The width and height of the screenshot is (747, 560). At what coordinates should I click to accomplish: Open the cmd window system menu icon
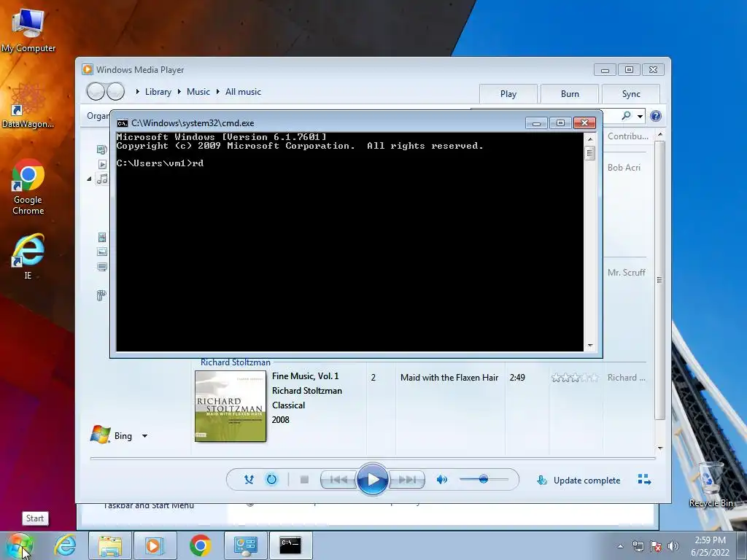pyautogui.click(x=123, y=123)
